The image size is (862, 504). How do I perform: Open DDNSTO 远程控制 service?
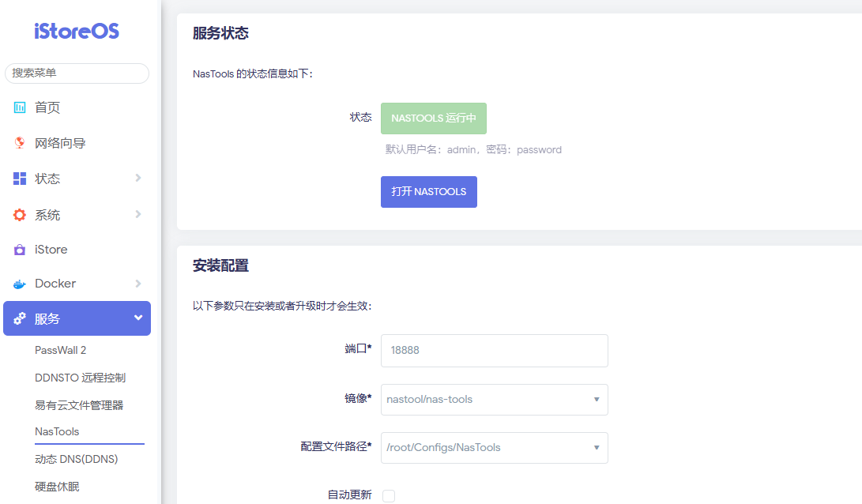click(81, 378)
